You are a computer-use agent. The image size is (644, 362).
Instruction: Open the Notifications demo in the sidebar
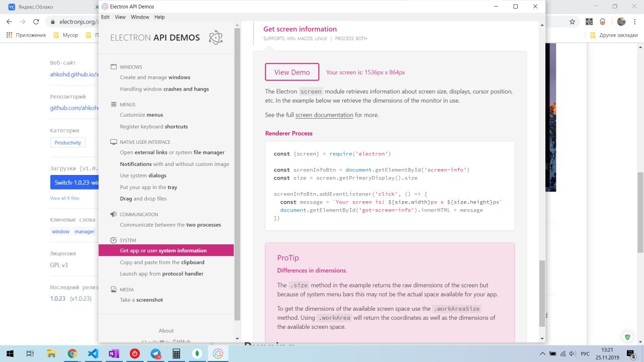[174, 164]
